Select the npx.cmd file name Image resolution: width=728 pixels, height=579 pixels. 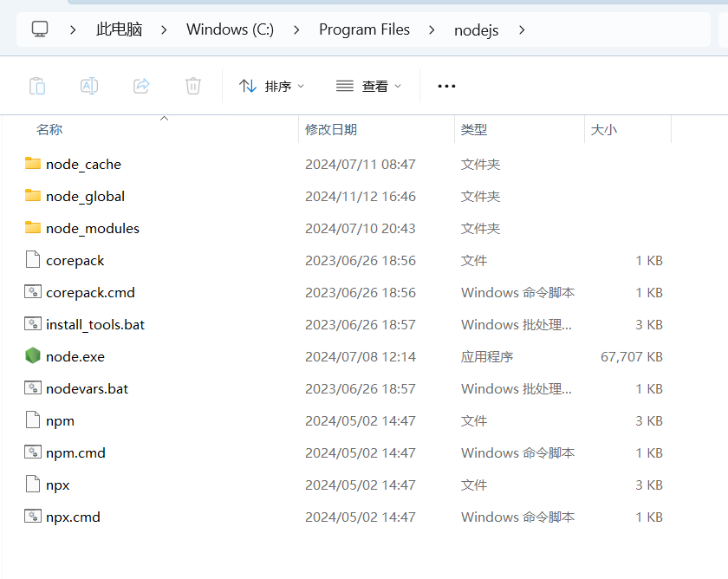click(x=73, y=517)
